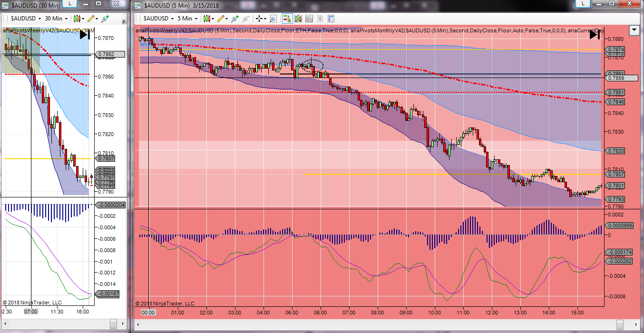Click left scroll arrow of 5 Min chart scrollbar
The width and height of the screenshot is (644, 333).
[x=138, y=325]
